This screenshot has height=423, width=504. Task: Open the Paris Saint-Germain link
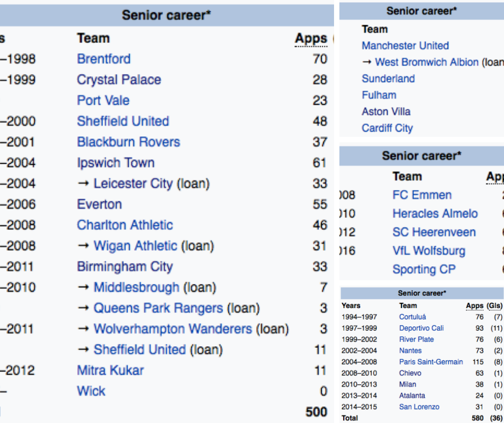point(431,362)
